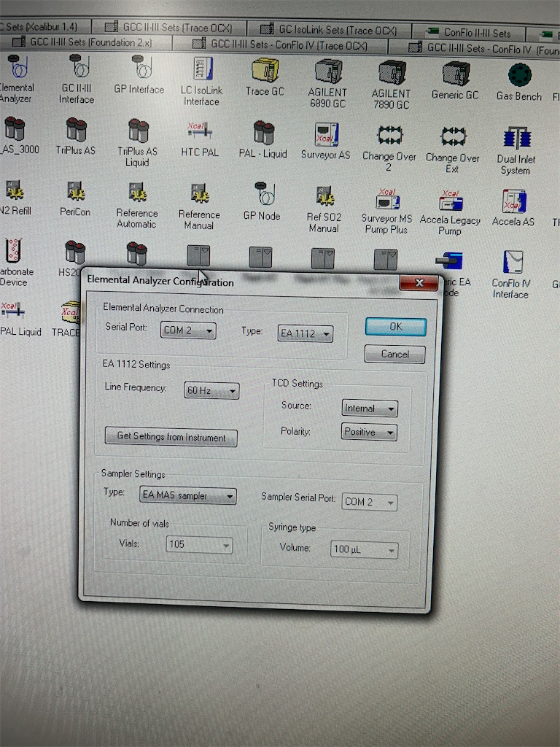This screenshot has height=747, width=560.
Task: Open the TCD Source Internal dropdown
Action: coord(370,409)
